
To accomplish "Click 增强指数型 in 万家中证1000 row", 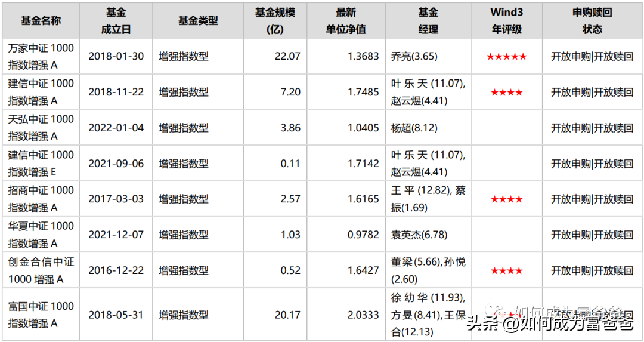I will tap(184, 56).
